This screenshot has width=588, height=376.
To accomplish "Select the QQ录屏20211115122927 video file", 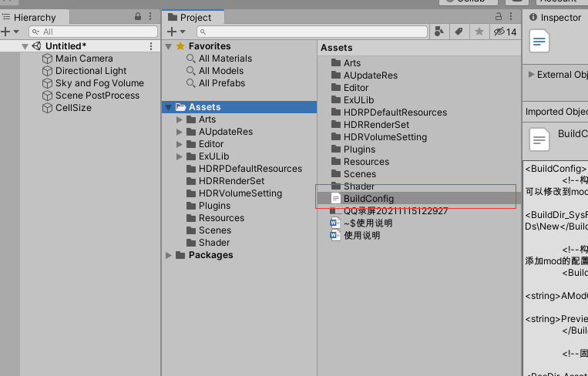I will (389, 211).
